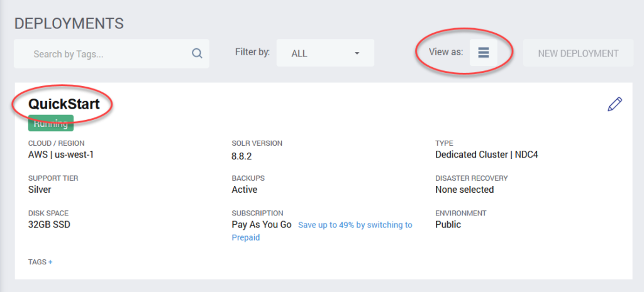The image size is (644, 292).
Task: Add a tag with the plus icon
Action: click(x=50, y=262)
